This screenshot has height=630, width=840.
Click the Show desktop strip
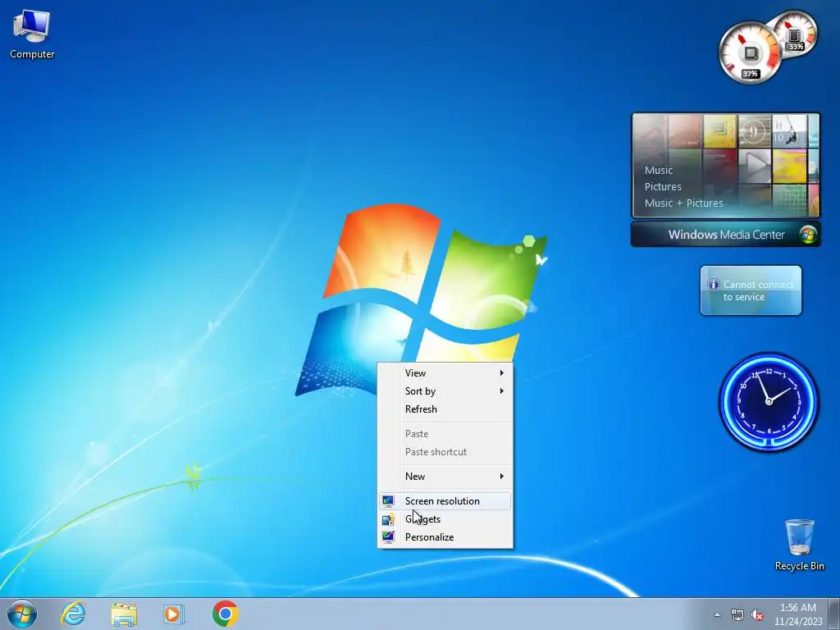coord(833,614)
